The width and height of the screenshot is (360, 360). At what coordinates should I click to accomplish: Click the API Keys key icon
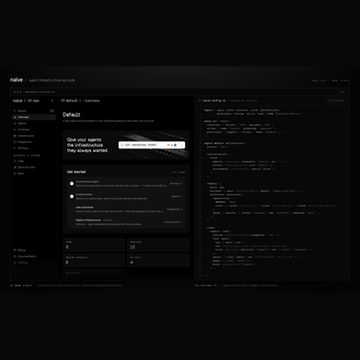click(x=15, y=148)
